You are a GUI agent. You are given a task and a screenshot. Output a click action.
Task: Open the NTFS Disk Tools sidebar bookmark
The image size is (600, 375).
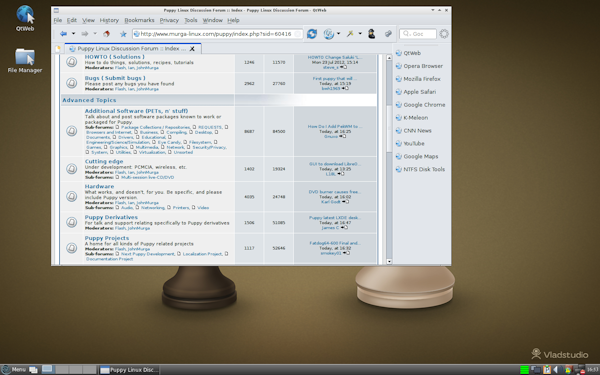tap(420, 170)
